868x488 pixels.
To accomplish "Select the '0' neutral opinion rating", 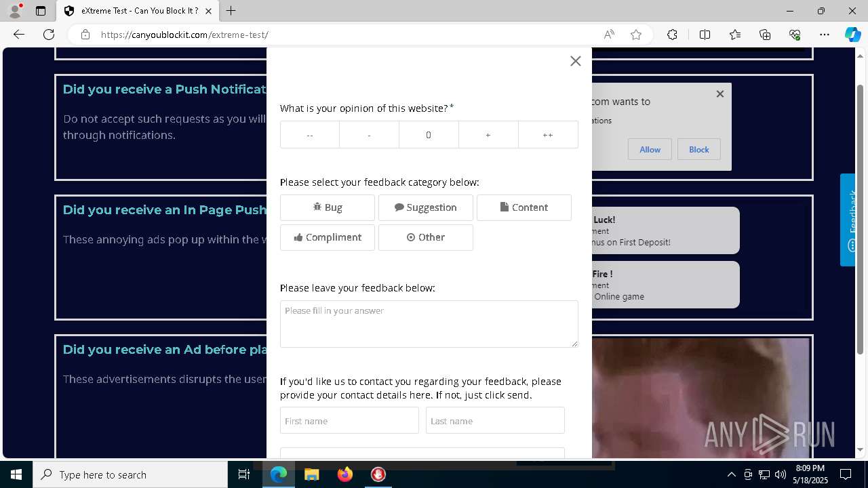I will point(429,135).
